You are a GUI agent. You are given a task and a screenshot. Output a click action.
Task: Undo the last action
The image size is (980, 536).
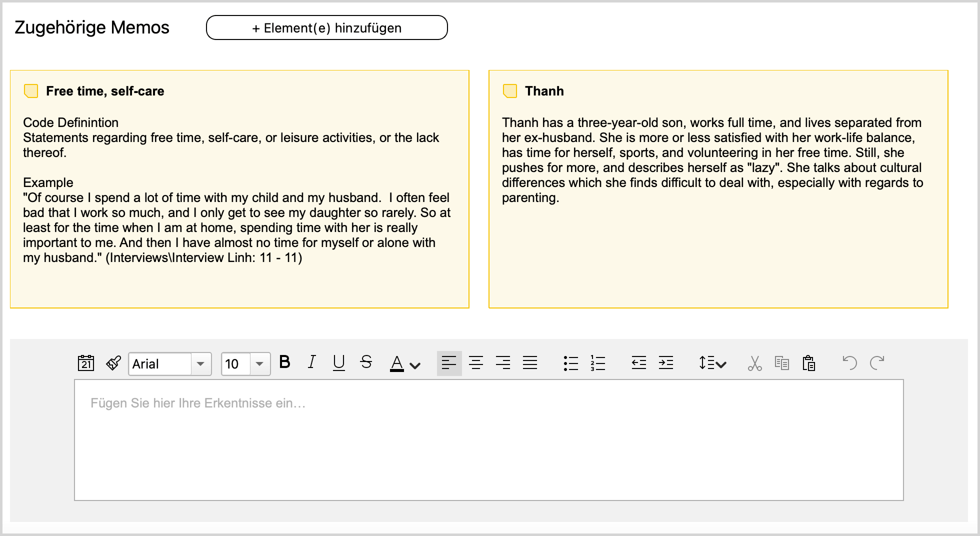850,362
